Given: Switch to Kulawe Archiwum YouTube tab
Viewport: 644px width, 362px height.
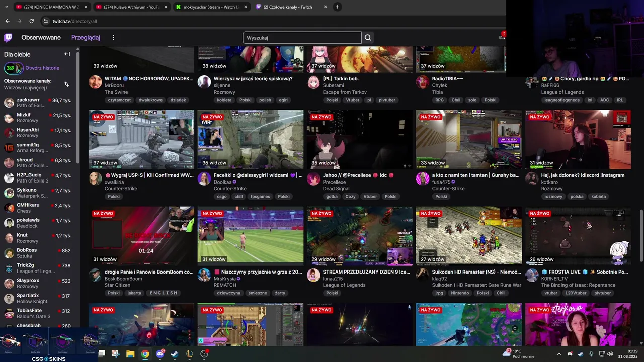Looking at the screenshot, I should click(x=131, y=7).
